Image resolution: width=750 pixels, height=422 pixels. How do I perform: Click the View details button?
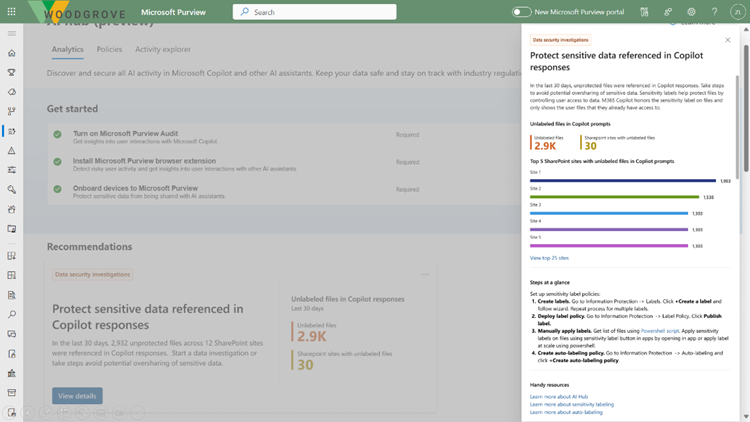(77, 396)
